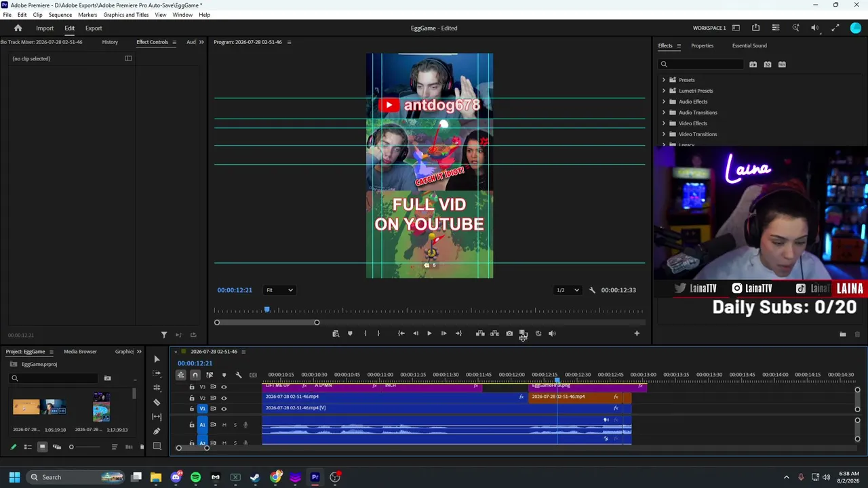Open the Graphics and Titles menu

126,15
